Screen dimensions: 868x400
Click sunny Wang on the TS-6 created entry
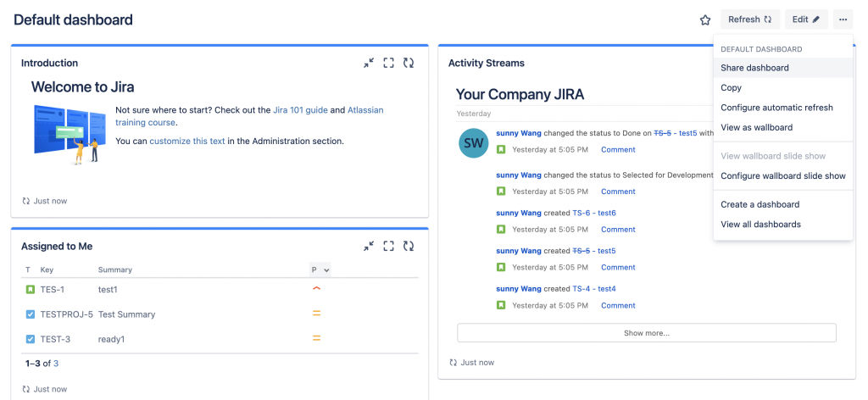pos(519,213)
